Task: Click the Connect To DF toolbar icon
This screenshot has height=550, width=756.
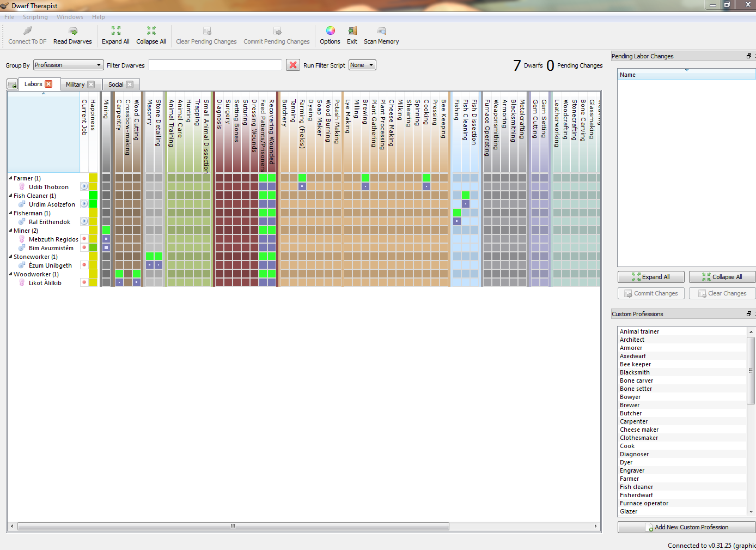Action: pos(27,35)
